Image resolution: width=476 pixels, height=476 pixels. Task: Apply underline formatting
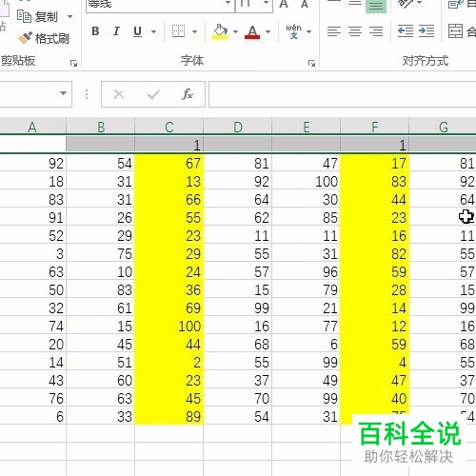pos(137,31)
